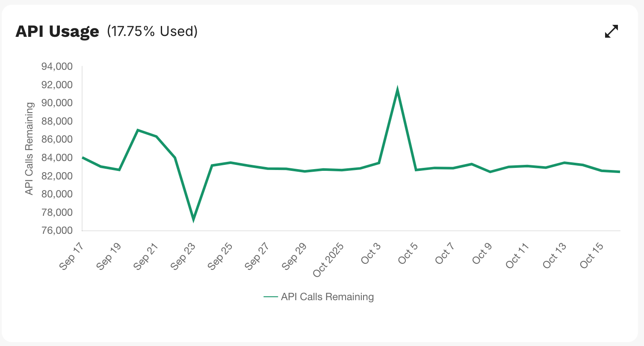The height and width of the screenshot is (346, 644).
Task: Click the Sep 20 local peak point
Action: pyautogui.click(x=138, y=130)
